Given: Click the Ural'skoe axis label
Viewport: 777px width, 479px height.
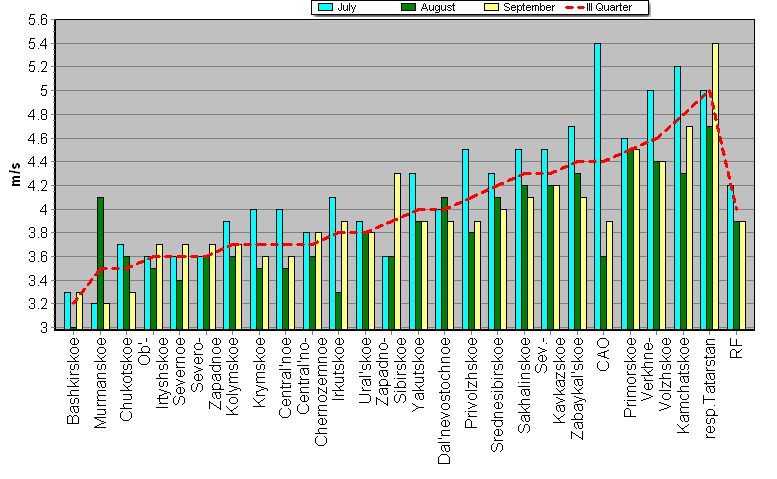Looking at the screenshot, I should (x=365, y=371).
